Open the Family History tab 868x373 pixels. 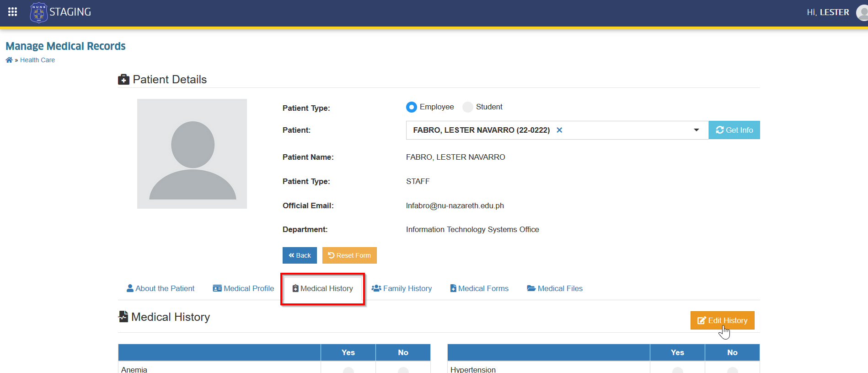click(402, 288)
